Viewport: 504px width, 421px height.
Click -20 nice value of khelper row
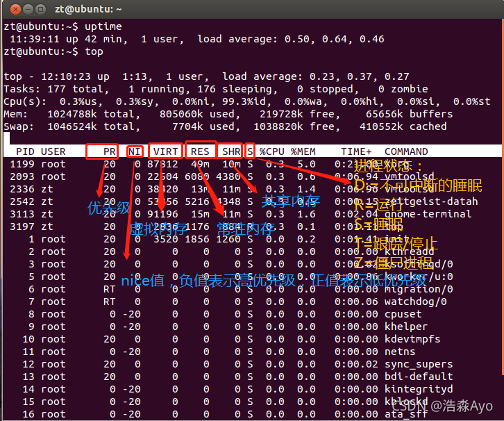tap(131, 327)
